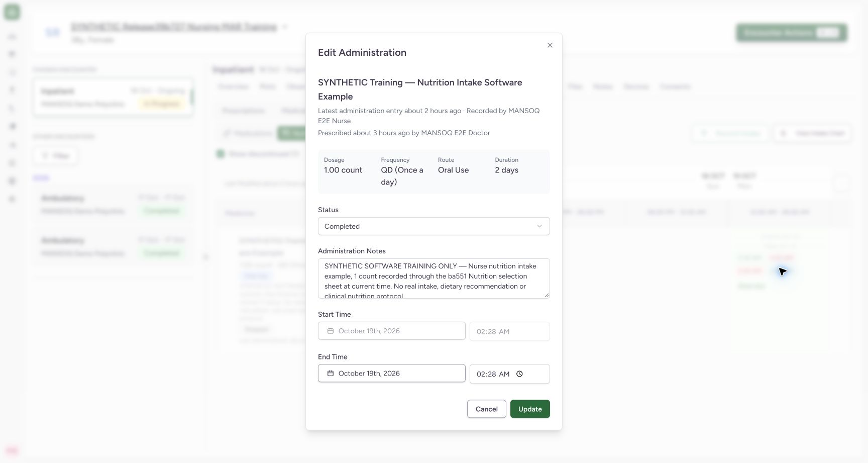
Task: Click the route value 'Oral Use'
Action: (x=453, y=170)
